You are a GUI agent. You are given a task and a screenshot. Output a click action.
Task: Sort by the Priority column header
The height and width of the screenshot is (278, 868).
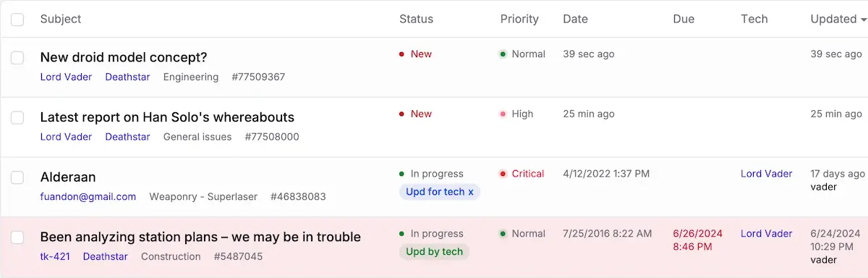519,19
